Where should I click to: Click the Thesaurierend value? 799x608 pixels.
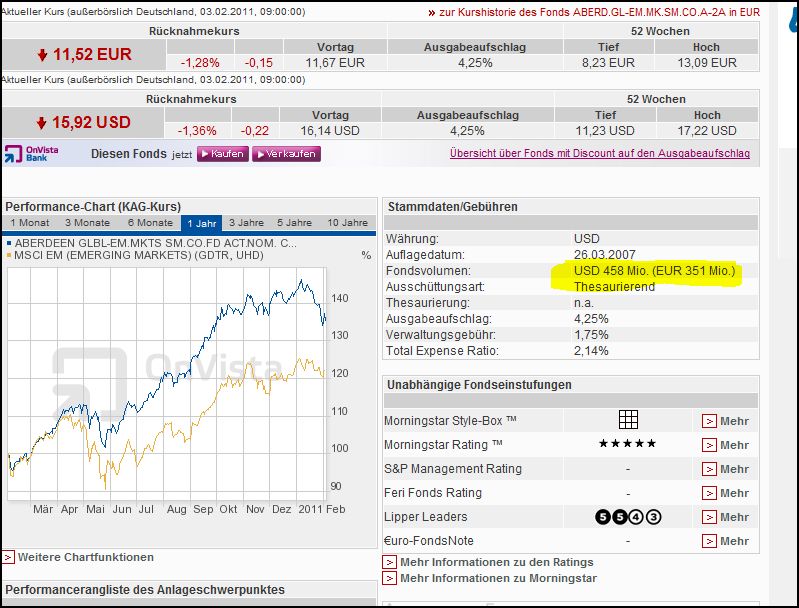tap(614, 287)
